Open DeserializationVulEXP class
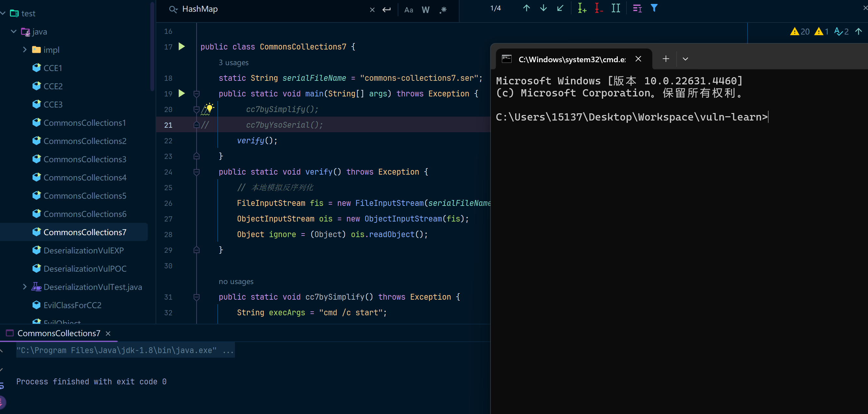The height and width of the screenshot is (414, 868). coord(84,250)
